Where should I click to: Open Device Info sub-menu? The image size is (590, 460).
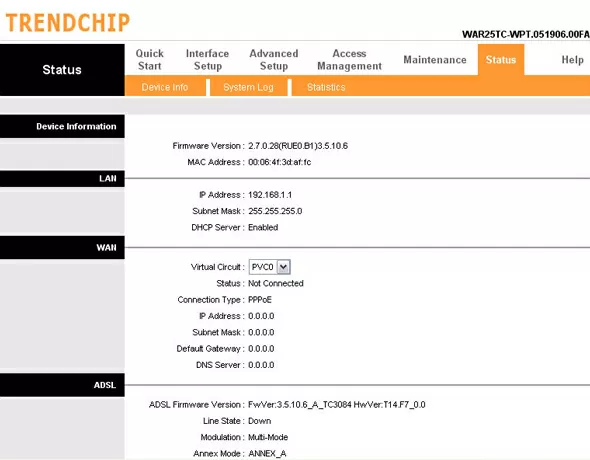pyautogui.click(x=165, y=87)
